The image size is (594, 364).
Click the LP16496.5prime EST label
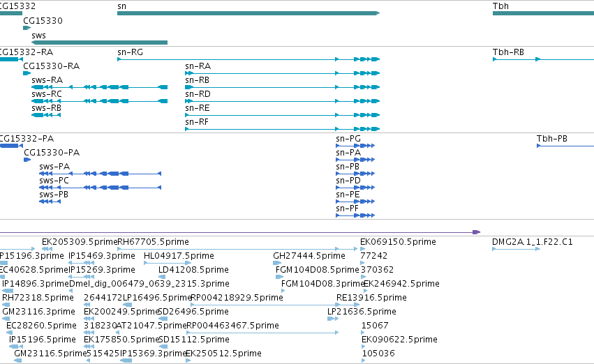157,298
